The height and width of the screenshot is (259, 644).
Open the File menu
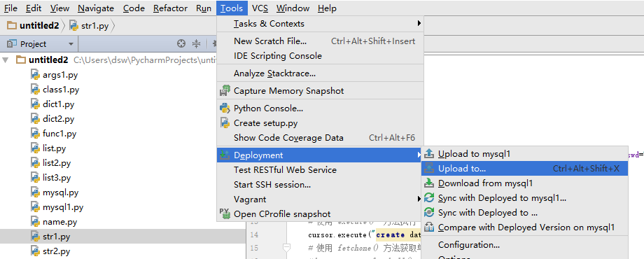10,8
